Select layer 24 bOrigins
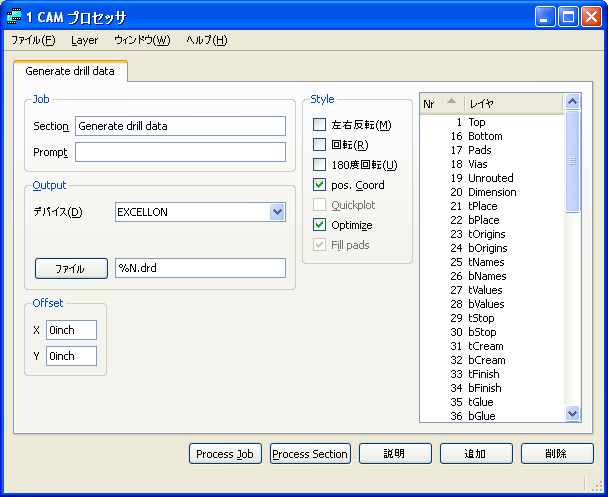The width and height of the screenshot is (608, 497). [492, 248]
